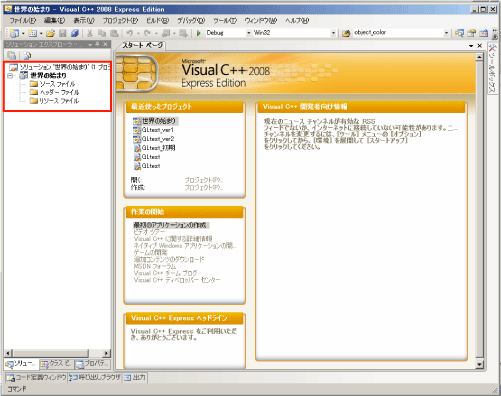Screen dimensions: 501x396
Task: Open the 呼び出しブラウザ tab
Action: (x=95, y=378)
